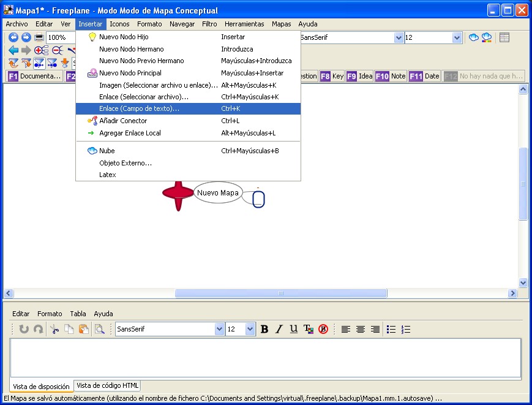
Task: Insert a numbered list in note
Action: point(406,329)
